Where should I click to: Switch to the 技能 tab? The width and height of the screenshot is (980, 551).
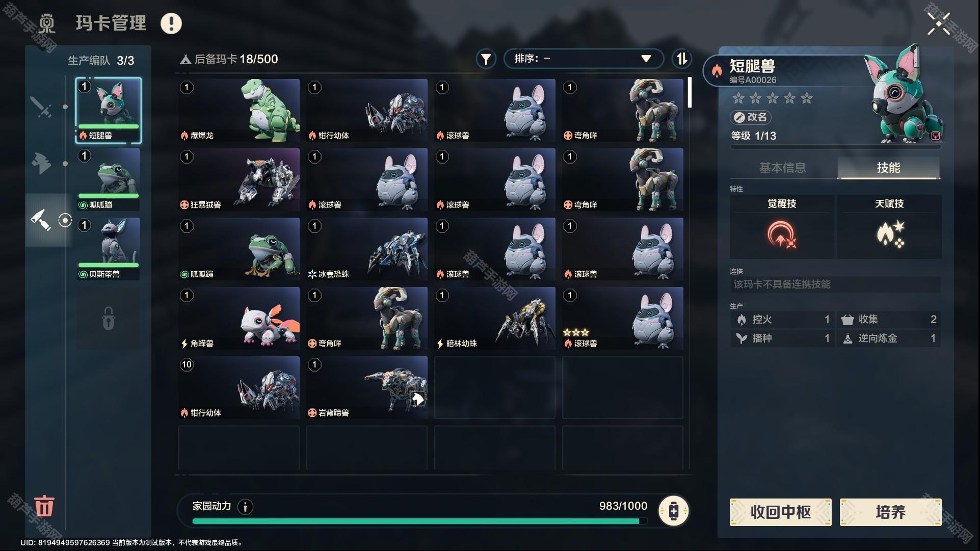(x=888, y=168)
